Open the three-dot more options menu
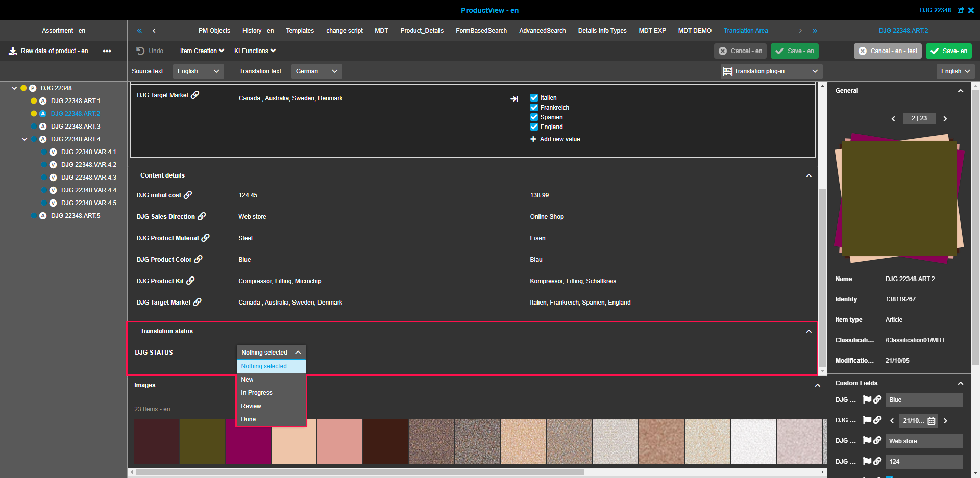Viewport: 980px width, 478px height. [x=107, y=51]
